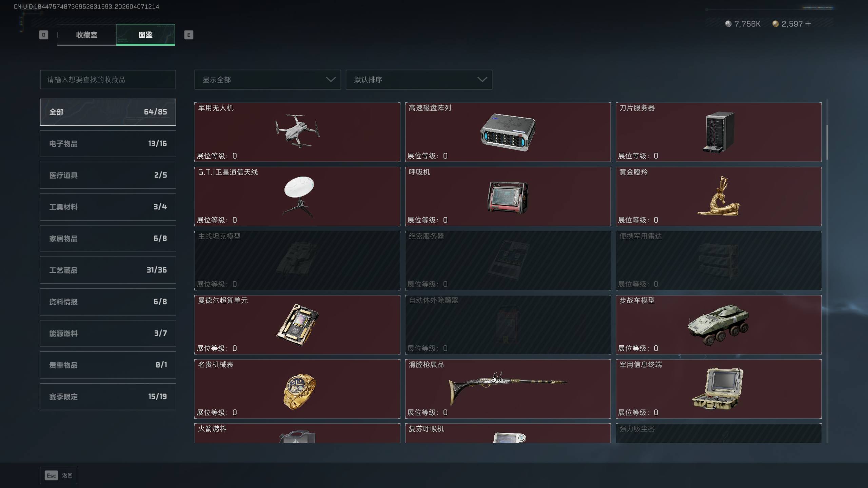Image resolution: width=868 pixels, height=488 pixels.
Task: Select the military drone 军用无人机 item
Action: coord(297,132)
